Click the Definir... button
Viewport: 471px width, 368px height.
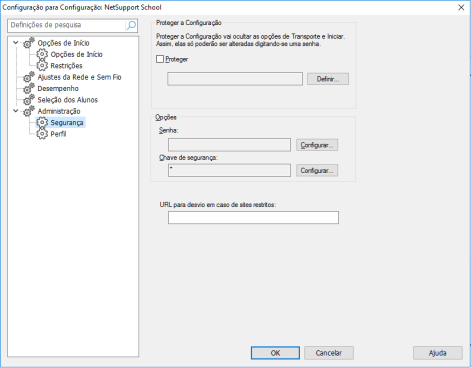(x=328, y=79)
